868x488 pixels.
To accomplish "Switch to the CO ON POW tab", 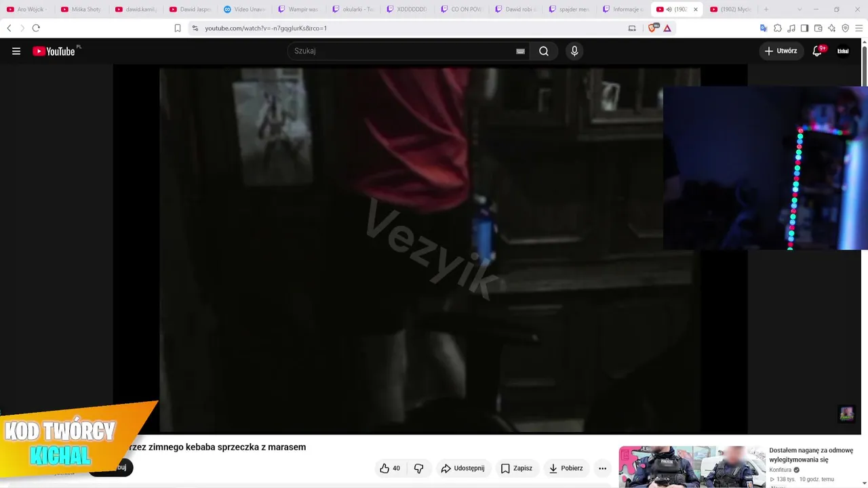I will pos(461,9).
